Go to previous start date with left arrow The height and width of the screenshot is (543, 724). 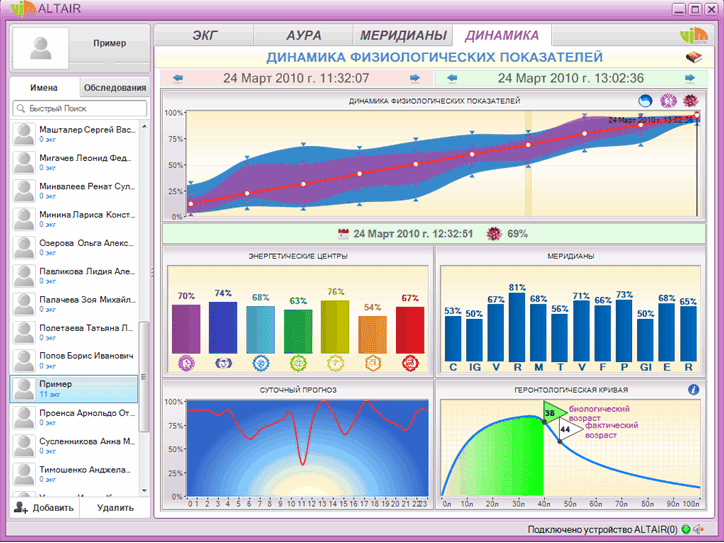178,78
